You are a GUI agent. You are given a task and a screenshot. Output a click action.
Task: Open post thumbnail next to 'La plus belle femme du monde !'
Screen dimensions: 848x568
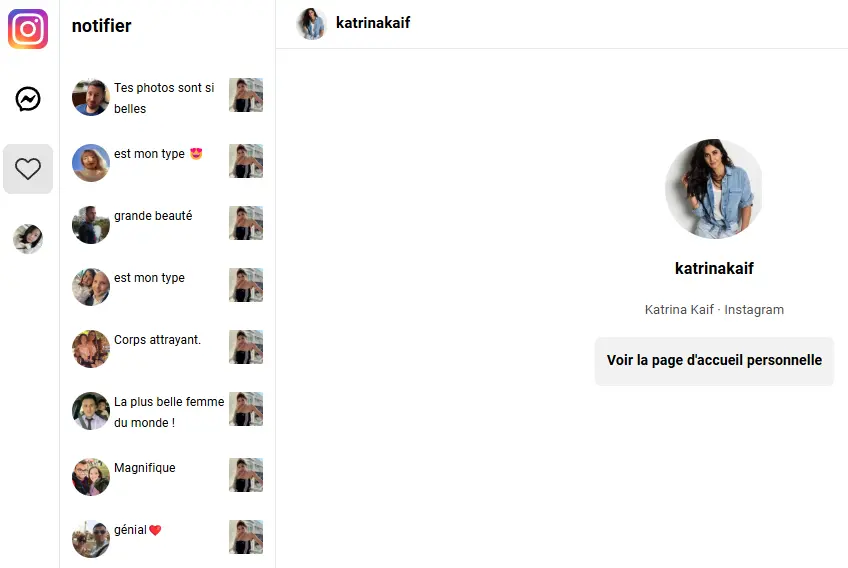coord(246,409)
